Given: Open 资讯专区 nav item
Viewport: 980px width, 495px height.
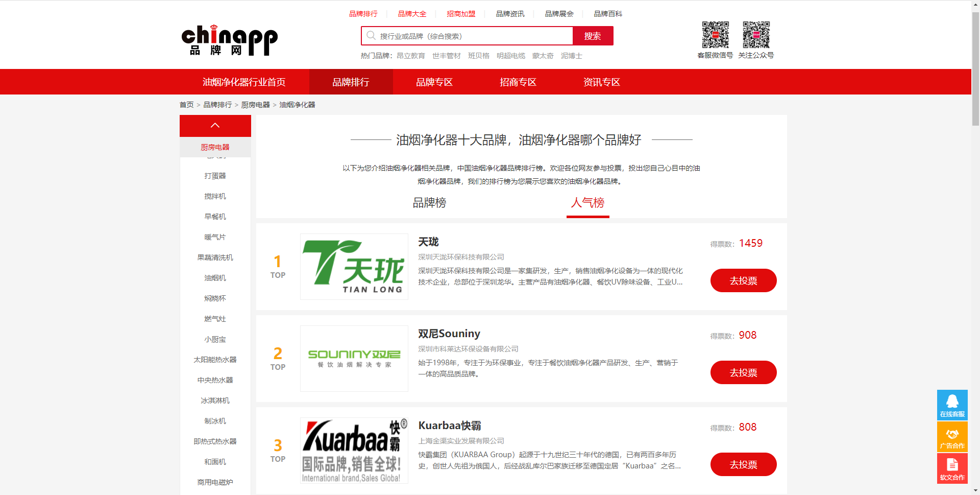Looking at the screenshot, I should pos(602,82).
